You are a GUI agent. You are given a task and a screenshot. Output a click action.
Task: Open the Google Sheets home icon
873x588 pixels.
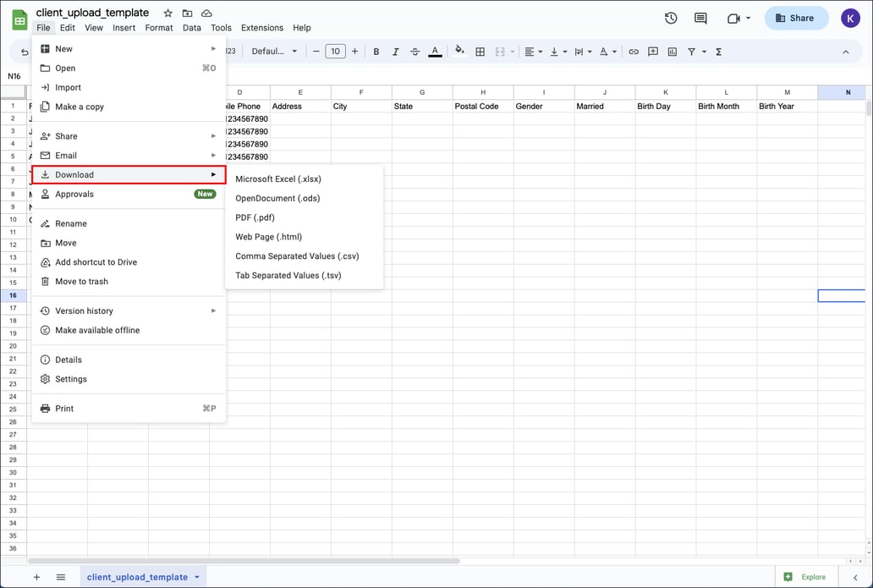coord(19,20)
